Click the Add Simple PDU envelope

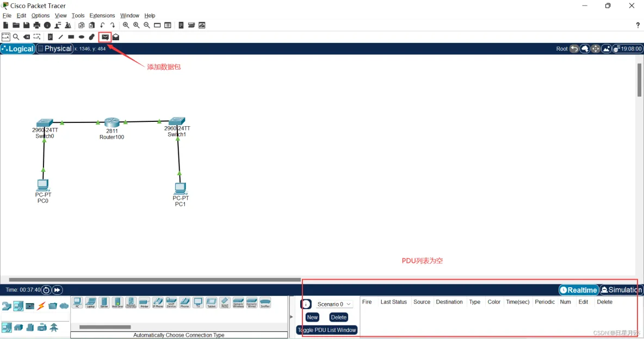106,37
